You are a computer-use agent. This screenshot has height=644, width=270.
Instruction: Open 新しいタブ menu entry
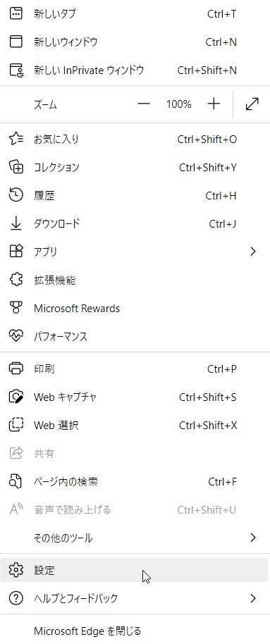pos(135,14)
